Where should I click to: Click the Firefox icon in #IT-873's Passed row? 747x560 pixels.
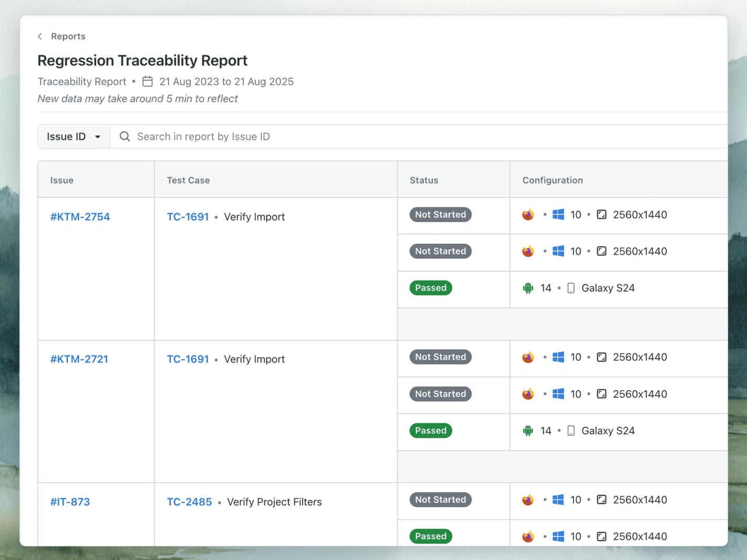528,536
